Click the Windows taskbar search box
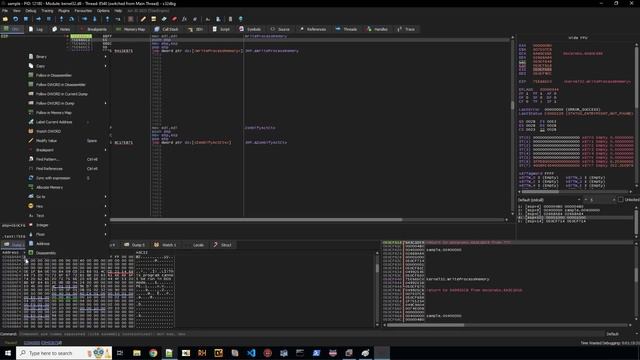This screenshot has height=360, width=640. click(64, 353)
